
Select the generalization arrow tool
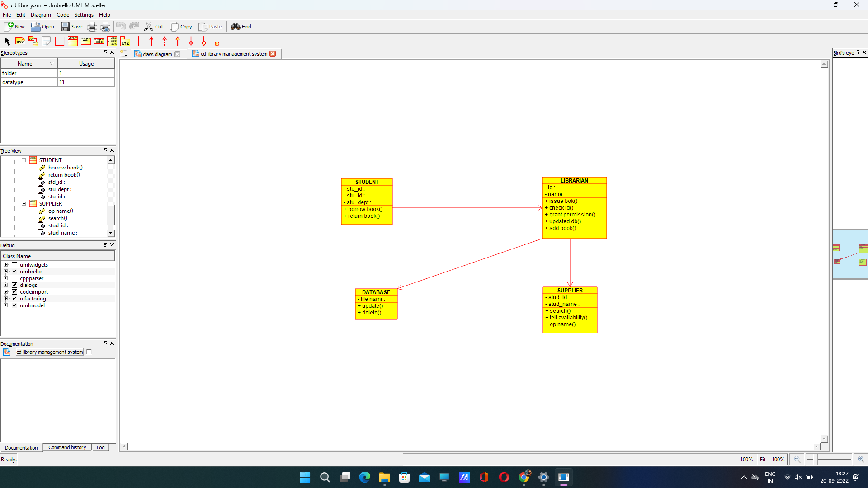[x=177, y=41]
